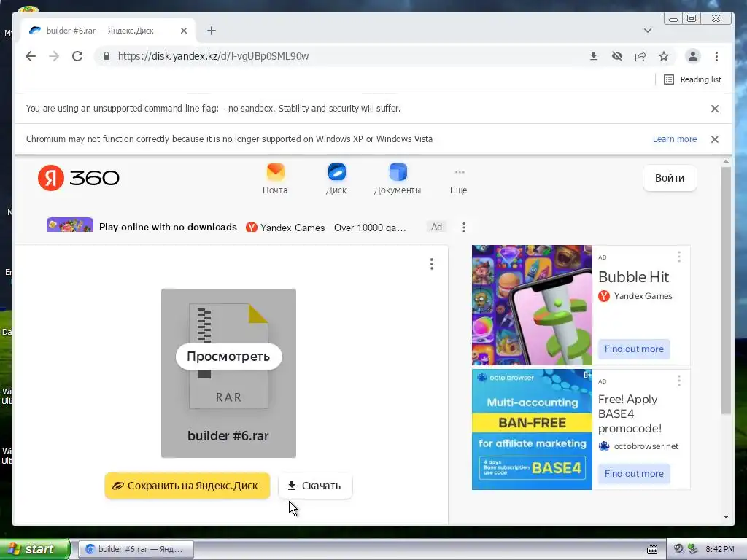Open octobrowser ad options menu
Screen dimensions: 747x560
(679, 381)
